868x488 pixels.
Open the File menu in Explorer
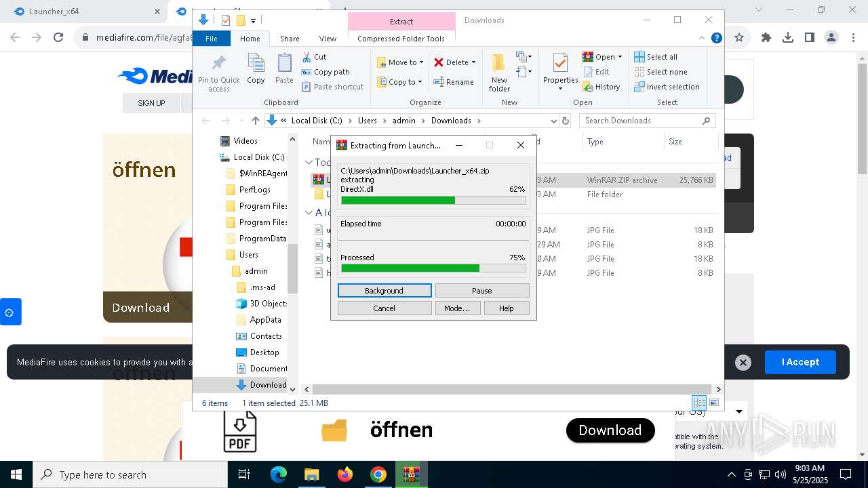(212, 39)
